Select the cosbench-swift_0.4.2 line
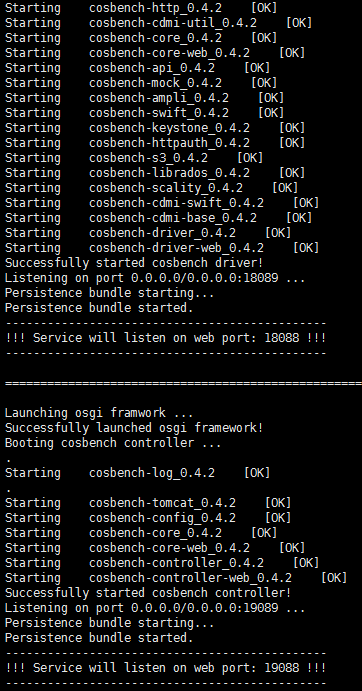This screenshot has width=362, height=691. [144, 113]
